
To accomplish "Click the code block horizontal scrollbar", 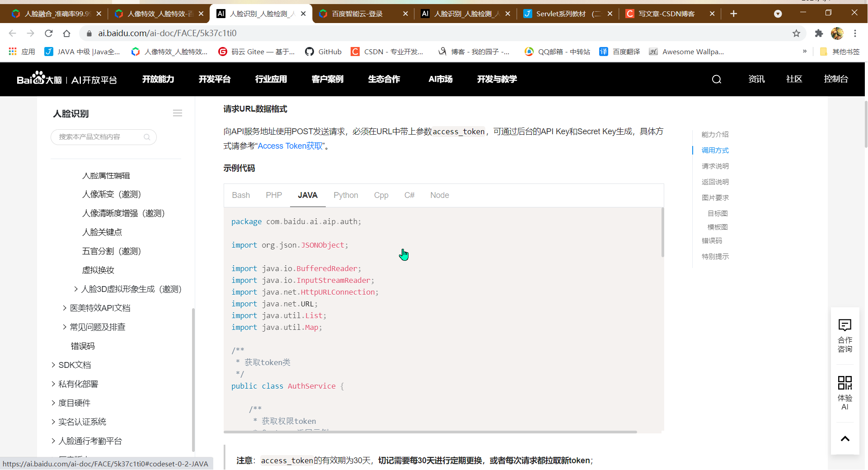I will 430,432.
